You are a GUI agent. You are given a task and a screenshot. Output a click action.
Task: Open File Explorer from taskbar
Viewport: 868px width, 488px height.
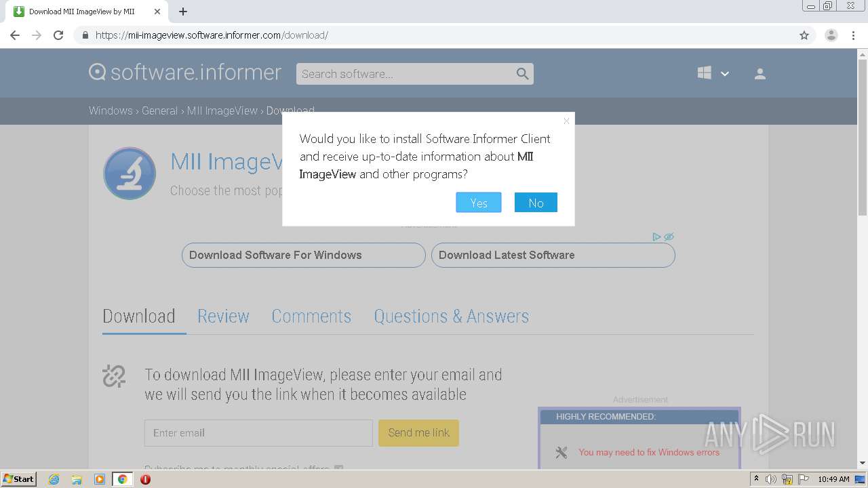pyautogui.click(x=77, y=479)
